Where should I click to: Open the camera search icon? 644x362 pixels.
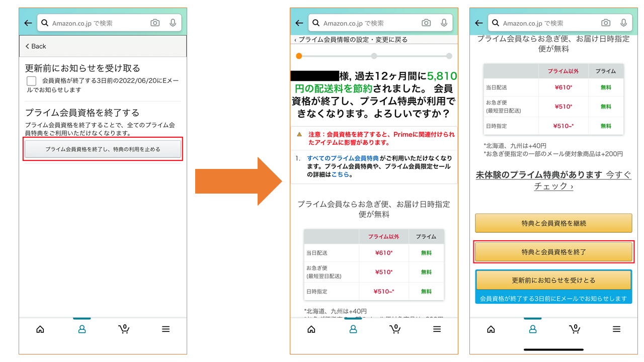click(155, 23)
